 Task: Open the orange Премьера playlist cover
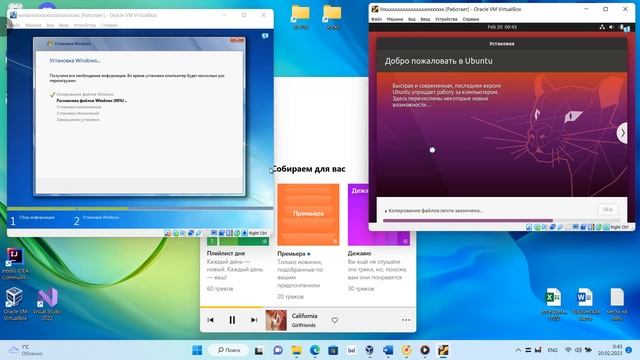coord(308,214)
